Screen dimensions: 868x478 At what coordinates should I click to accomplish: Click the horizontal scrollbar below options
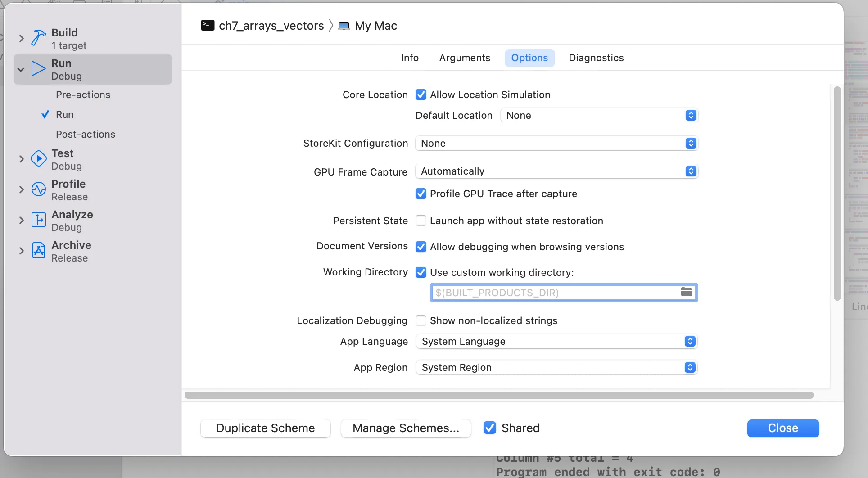coord(499,395)
